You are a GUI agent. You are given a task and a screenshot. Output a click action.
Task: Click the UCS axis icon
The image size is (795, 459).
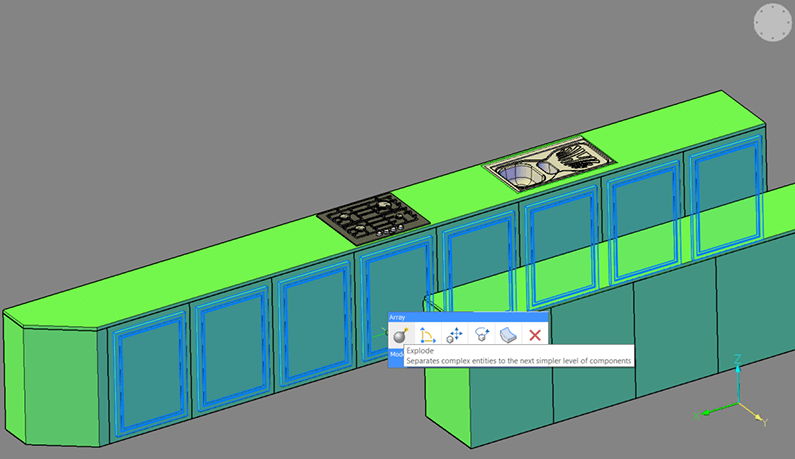pos(731,390)
